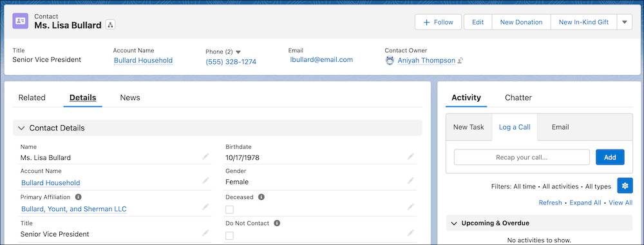Open Aniyah Thompson owner link
Screen dimensions: 644x245
coord(426,61)
